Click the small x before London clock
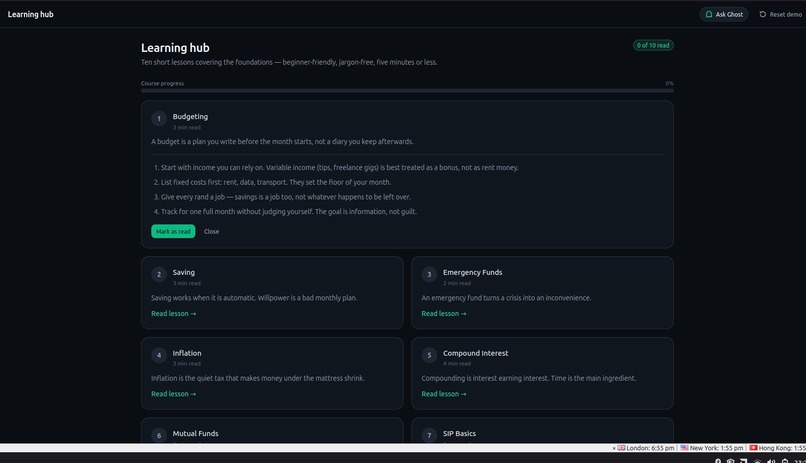 click(614, 448)
